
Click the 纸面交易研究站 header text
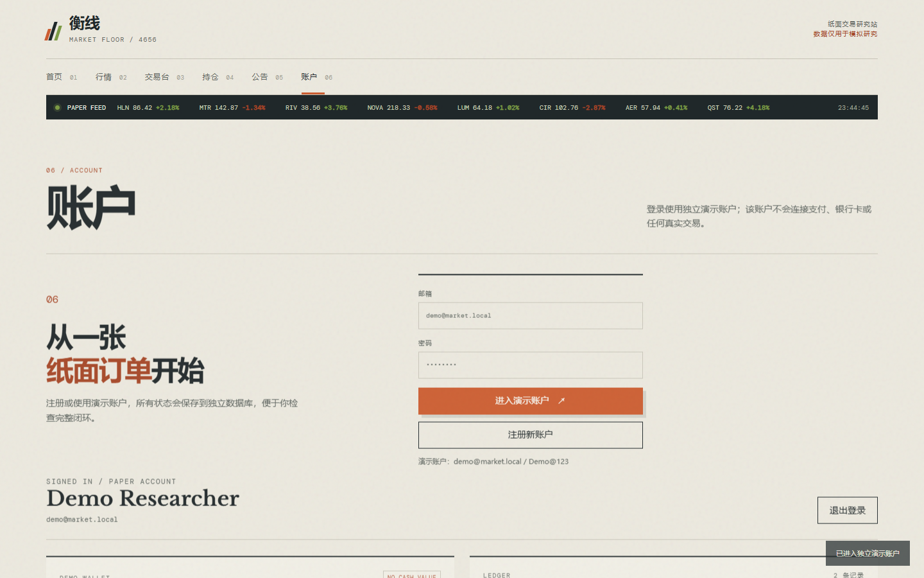(852, 24)
